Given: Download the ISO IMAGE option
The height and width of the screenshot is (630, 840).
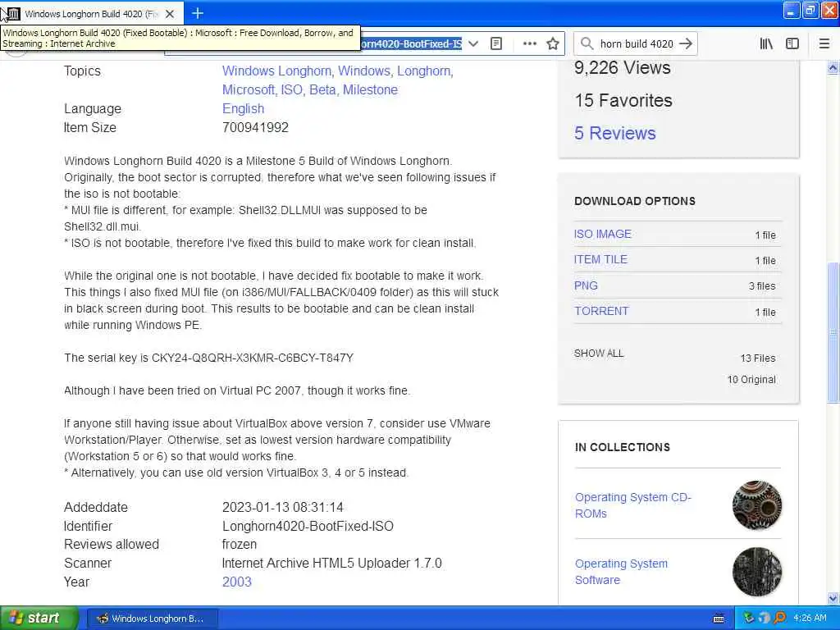Looking at the screenshot, I should (x=603, y=234).
